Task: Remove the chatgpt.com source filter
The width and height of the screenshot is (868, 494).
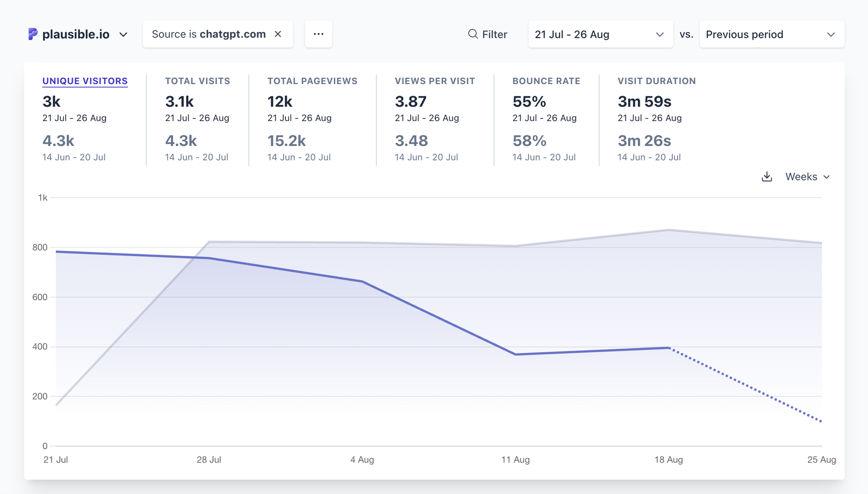Action: point(278,34)
